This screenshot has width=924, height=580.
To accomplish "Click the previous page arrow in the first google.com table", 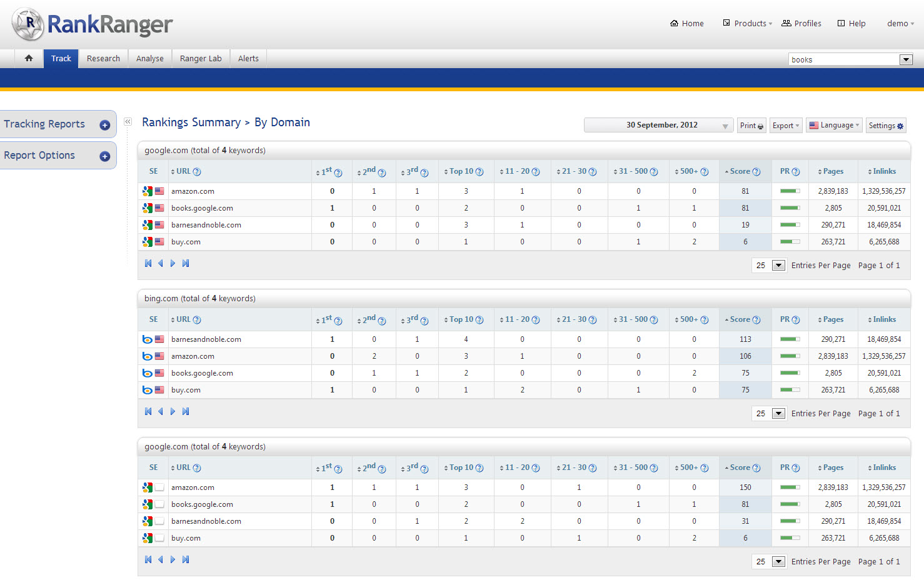I will 161,264.
